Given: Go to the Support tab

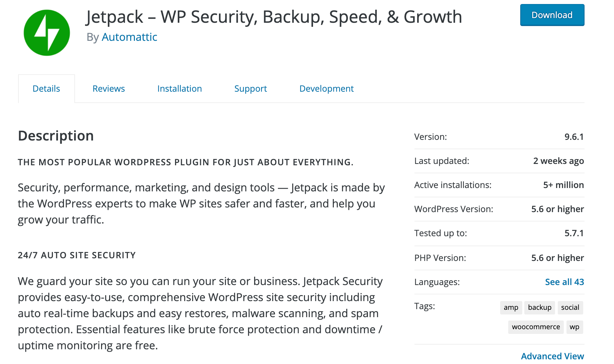Looking at the screenshot, I should point(250,89).
